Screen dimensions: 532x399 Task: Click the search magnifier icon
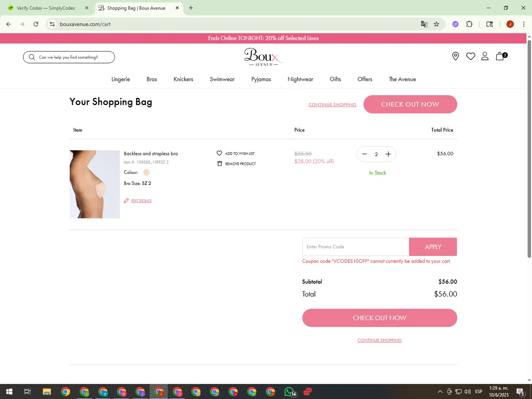tap(32, 57)
